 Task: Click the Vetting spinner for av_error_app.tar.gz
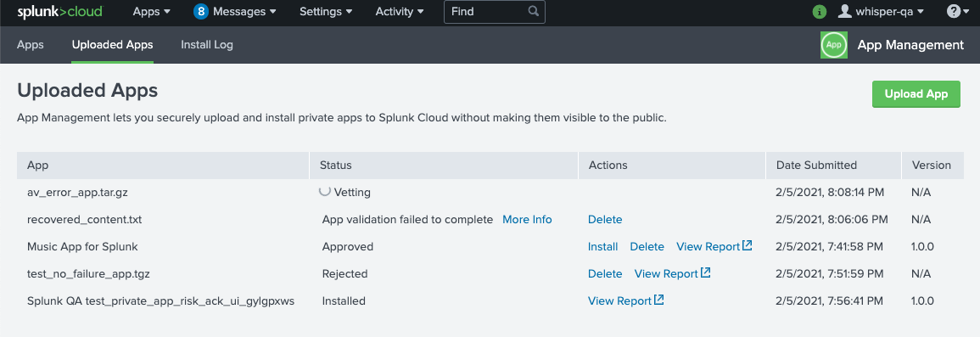324,192
